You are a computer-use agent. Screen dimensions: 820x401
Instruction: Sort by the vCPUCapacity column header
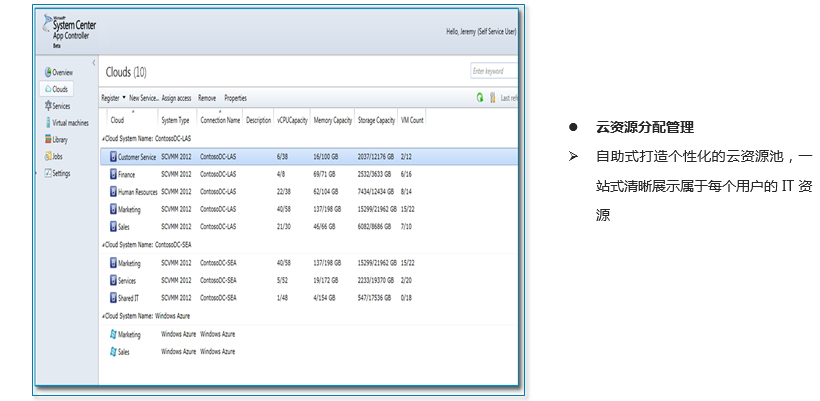[x=292, y=120]
